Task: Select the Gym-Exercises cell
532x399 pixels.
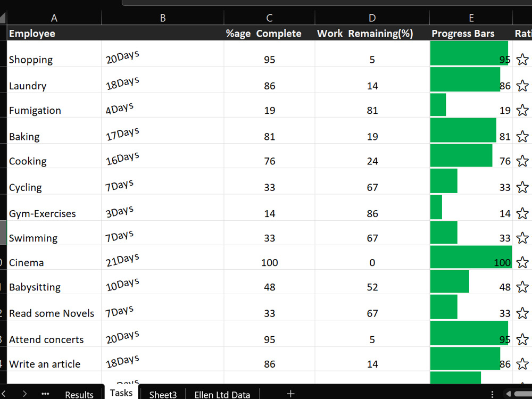Action: coord(54,207)
